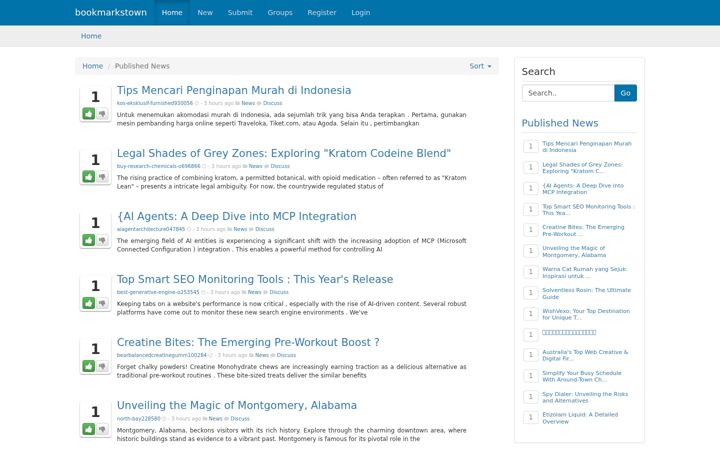
Task: Open sidebar link 'Creatine Bites: The Emerging Pre-Workout'
Action: 583,231
